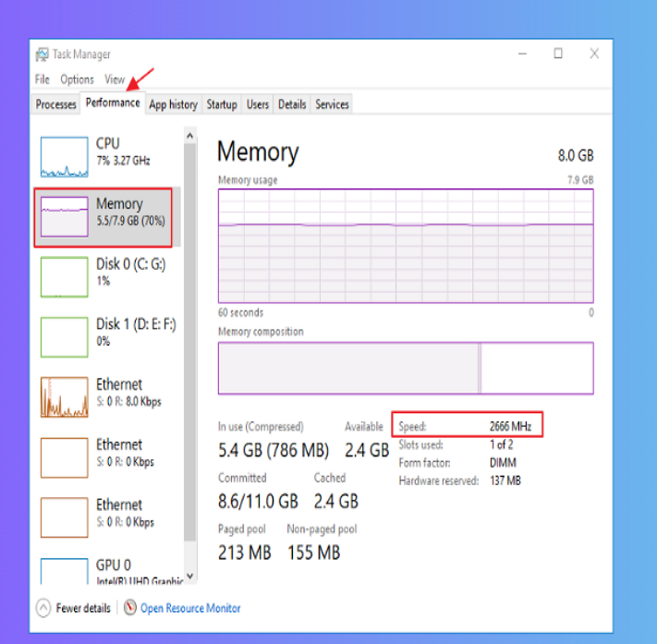
Task: Switch to the Processes tab
Action: (55, 104)
